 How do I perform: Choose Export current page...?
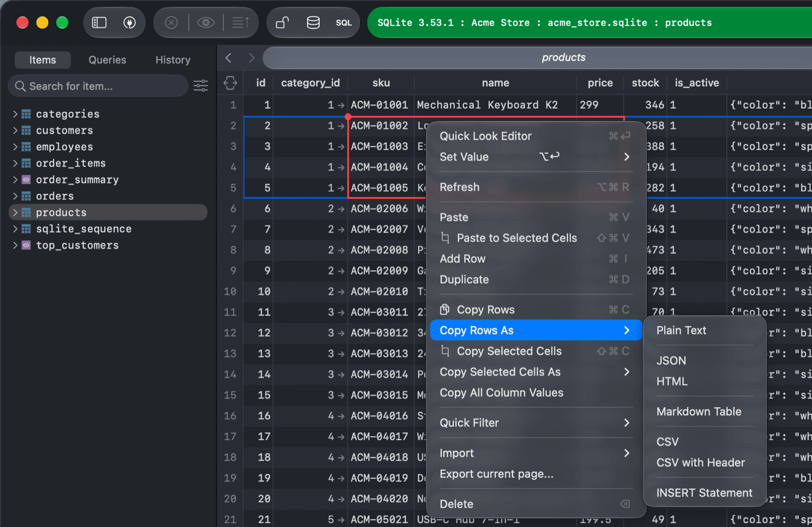click(x=535, y=474)
